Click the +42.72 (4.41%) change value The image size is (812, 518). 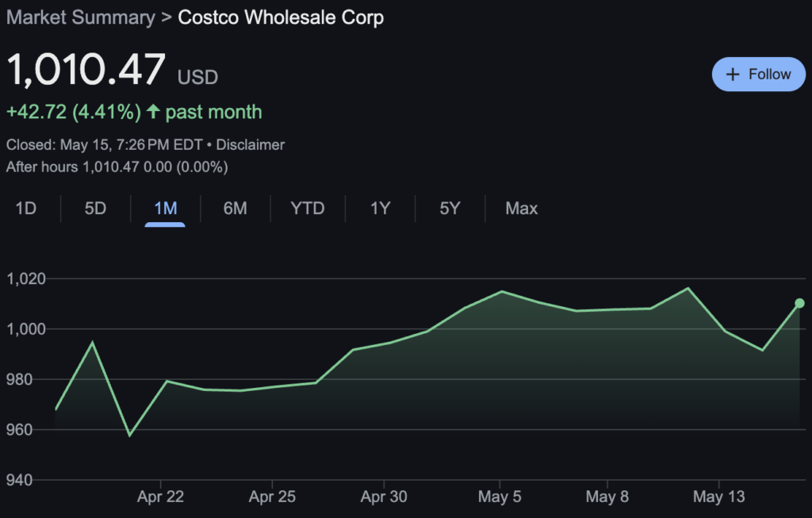click(74, 112)
